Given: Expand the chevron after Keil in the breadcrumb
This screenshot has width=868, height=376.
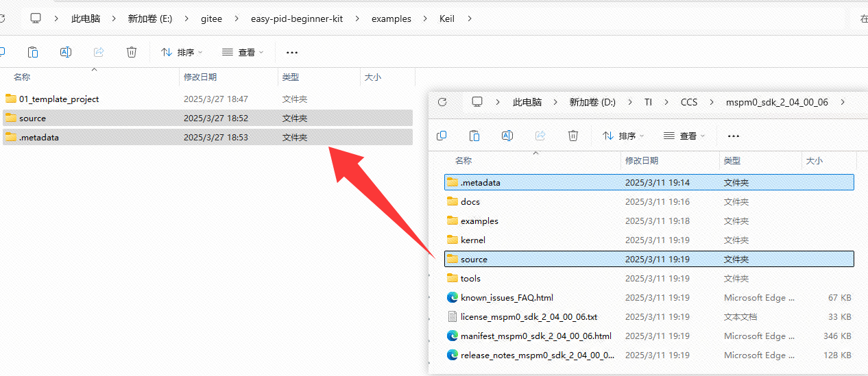Looking at the screenshot, I should click(x=470, y=18).
